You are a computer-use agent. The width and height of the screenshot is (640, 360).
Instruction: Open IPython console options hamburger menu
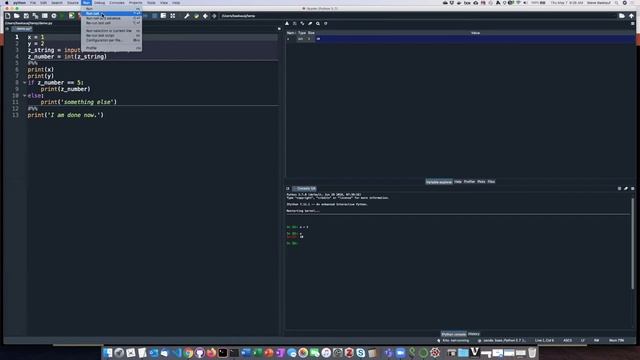[633, 189]
